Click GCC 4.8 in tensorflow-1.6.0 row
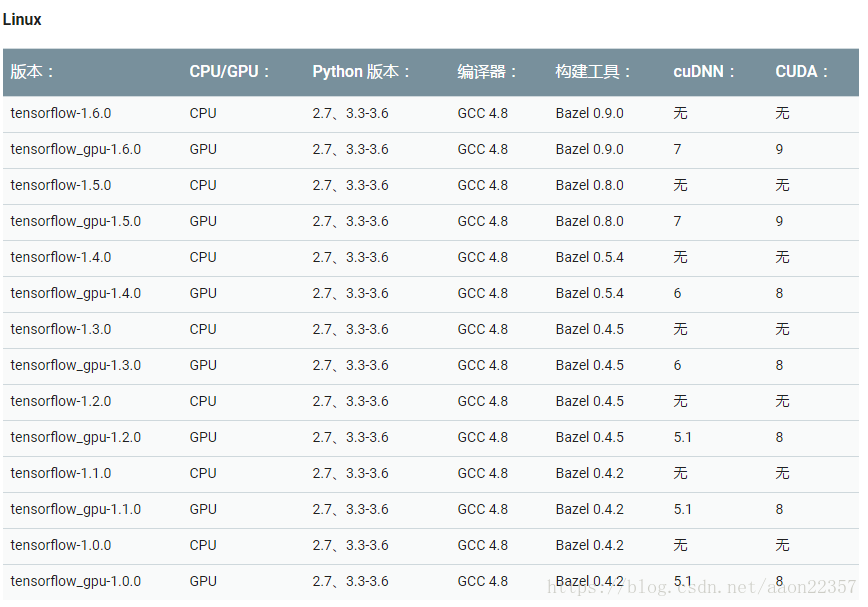Screen dimensions: 868x607 click(x=483, y=113)
